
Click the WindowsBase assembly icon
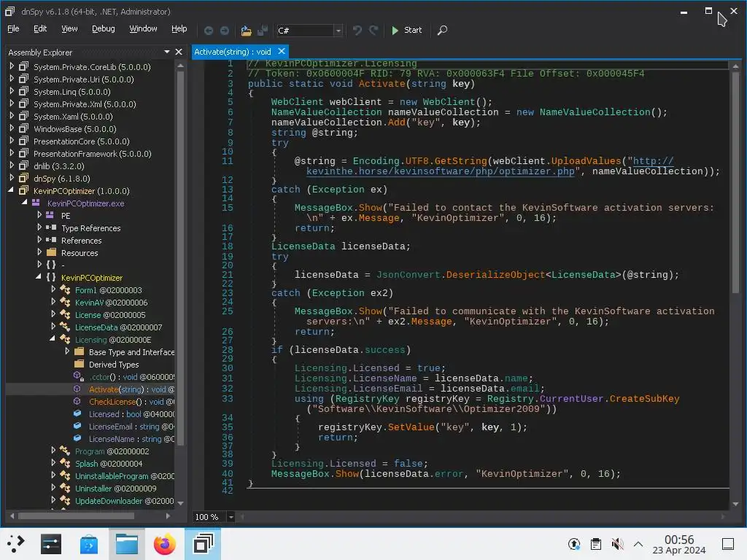[23, 128]
